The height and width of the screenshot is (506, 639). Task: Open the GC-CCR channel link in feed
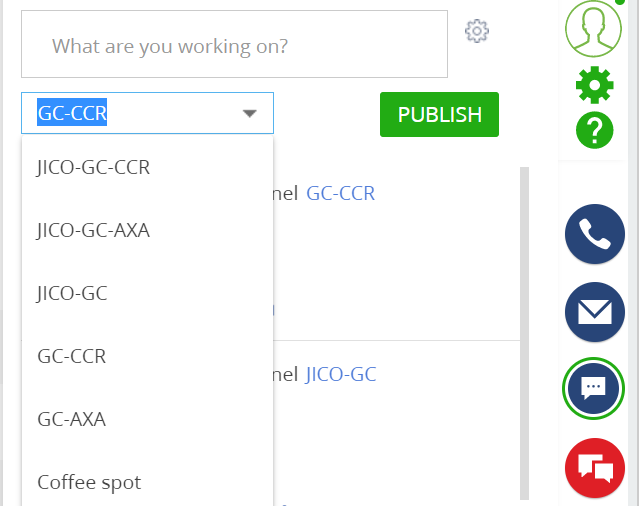(x=340, y=193)
